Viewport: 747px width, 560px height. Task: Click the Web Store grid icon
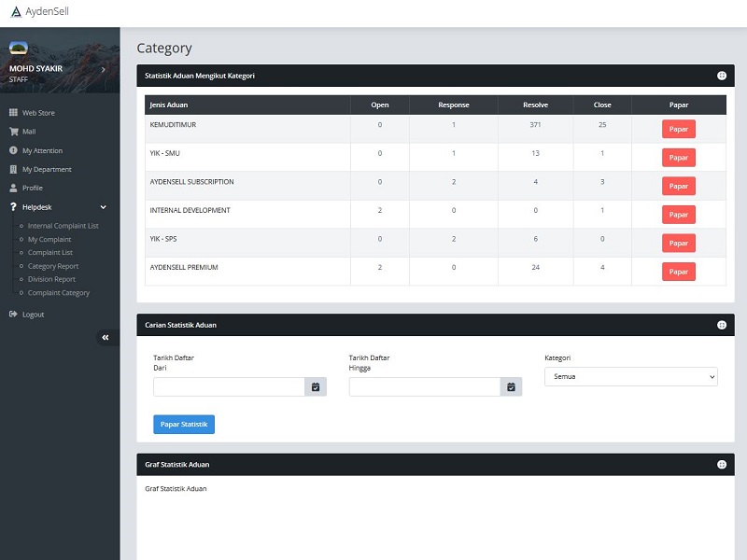click(14, 113)
